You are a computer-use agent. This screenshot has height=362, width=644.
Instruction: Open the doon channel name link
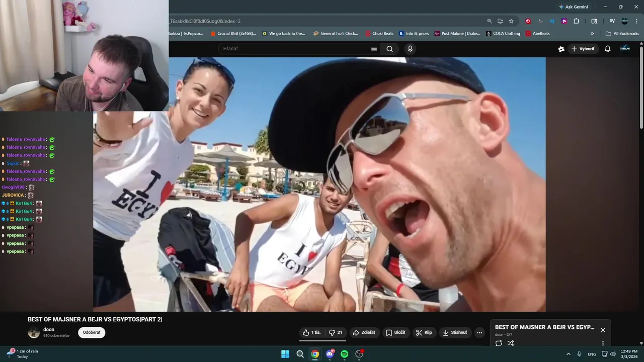tap(49, 330)
